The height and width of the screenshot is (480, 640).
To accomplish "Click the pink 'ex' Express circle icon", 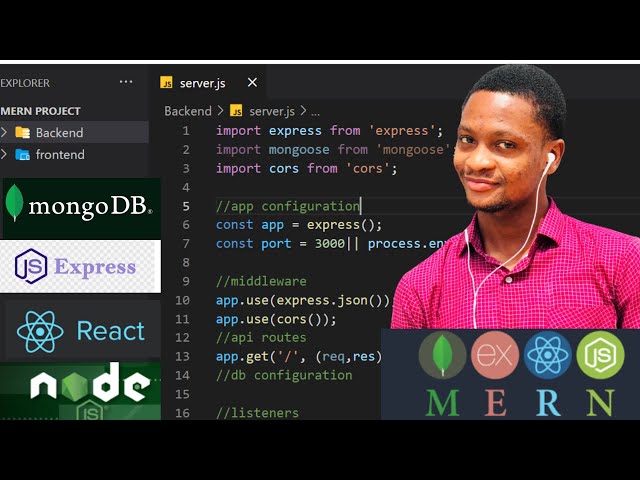I will tap(495, 355).
